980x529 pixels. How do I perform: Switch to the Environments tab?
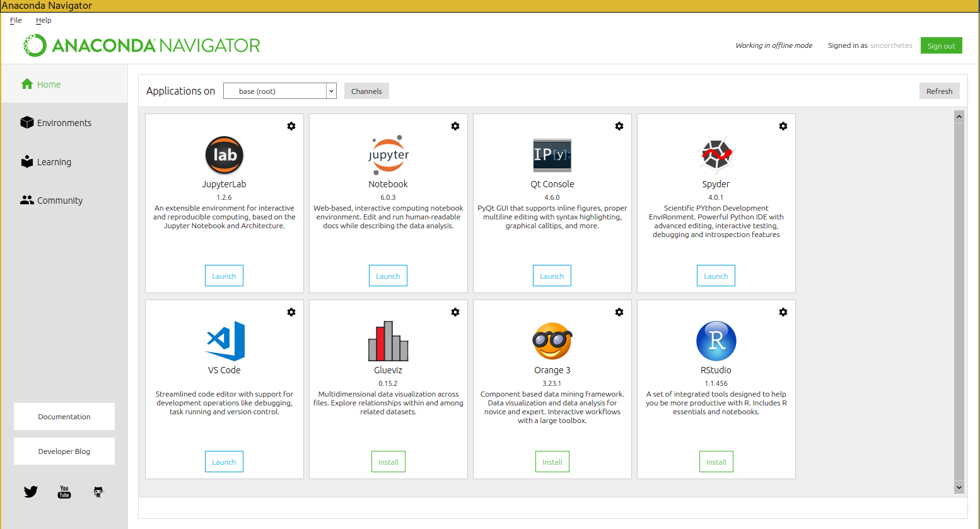tap(64, 123)
